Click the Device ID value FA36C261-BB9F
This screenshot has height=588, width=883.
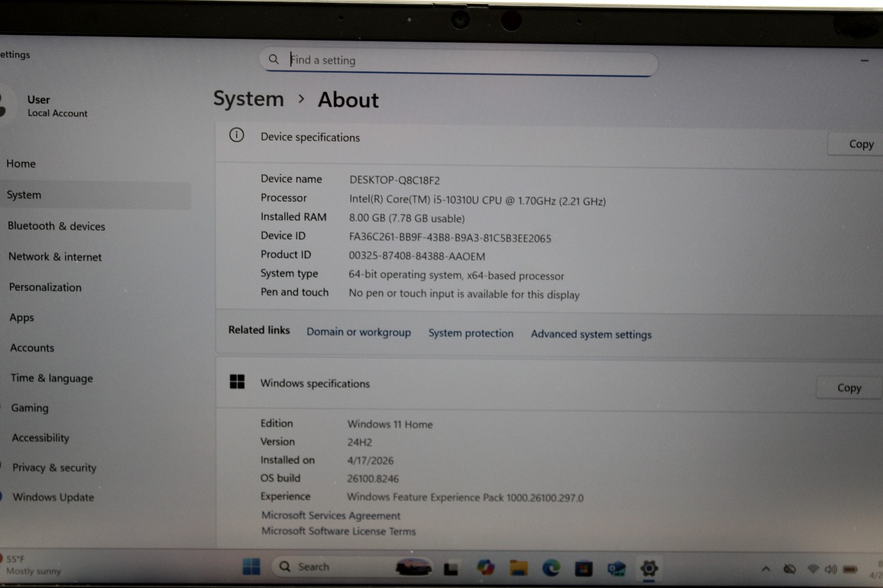[450, 238]
